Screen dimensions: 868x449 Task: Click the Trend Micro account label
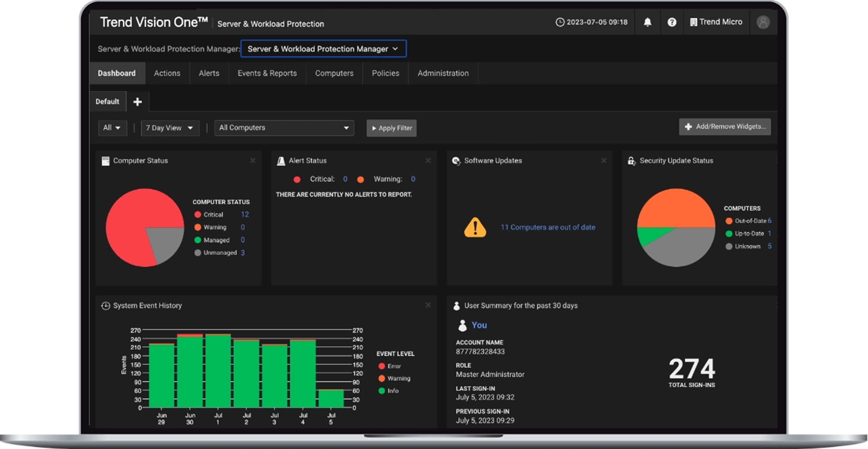coord(721,22)
